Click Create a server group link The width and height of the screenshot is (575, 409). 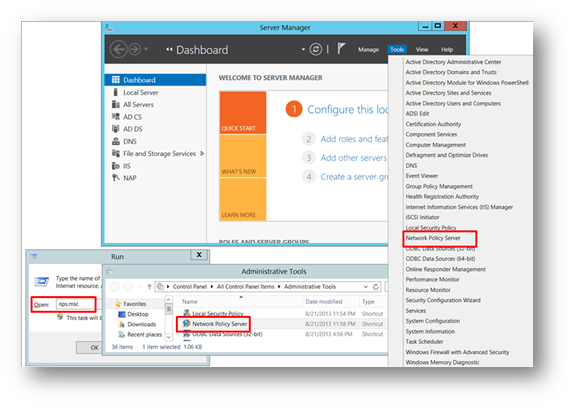354,177
